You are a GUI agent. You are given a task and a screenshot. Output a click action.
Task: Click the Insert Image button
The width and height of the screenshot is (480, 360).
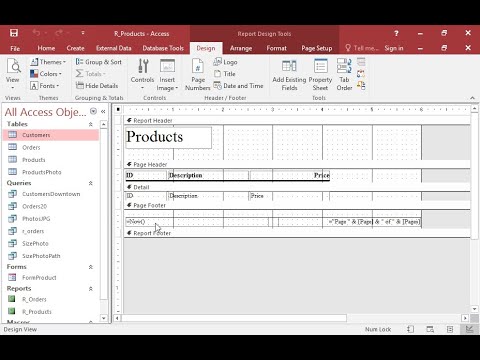click(167, 75)
